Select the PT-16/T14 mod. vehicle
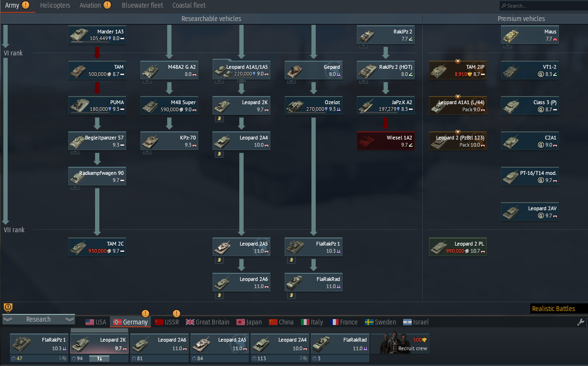Viewport: 588px width, 366px height. tap(530, 177)
